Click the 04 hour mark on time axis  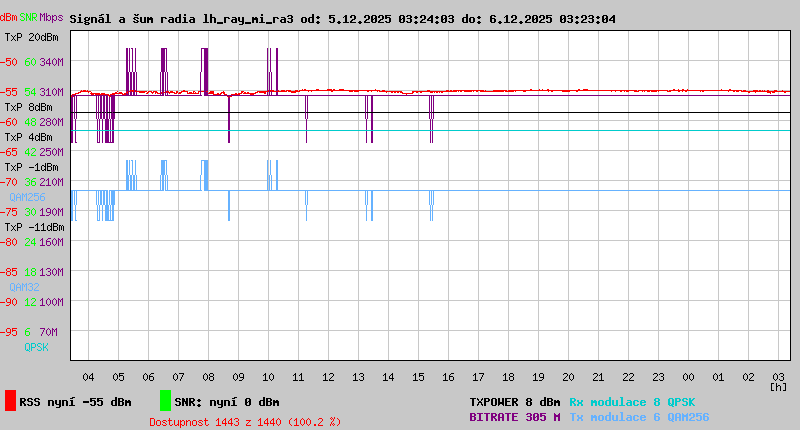[89, 376]
